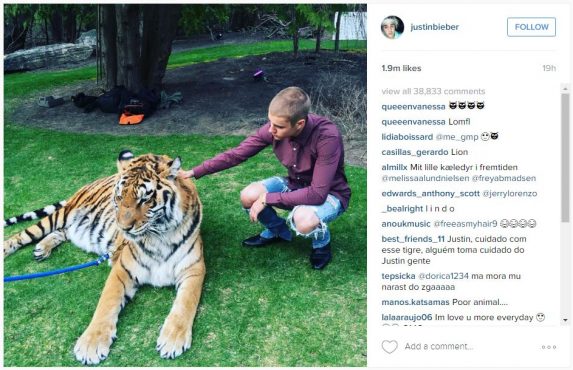Image resolution: width=573 pixels, height=370 pixels.
Task: Open manos.katsamas commenter profile
Action: coord(415,302)
